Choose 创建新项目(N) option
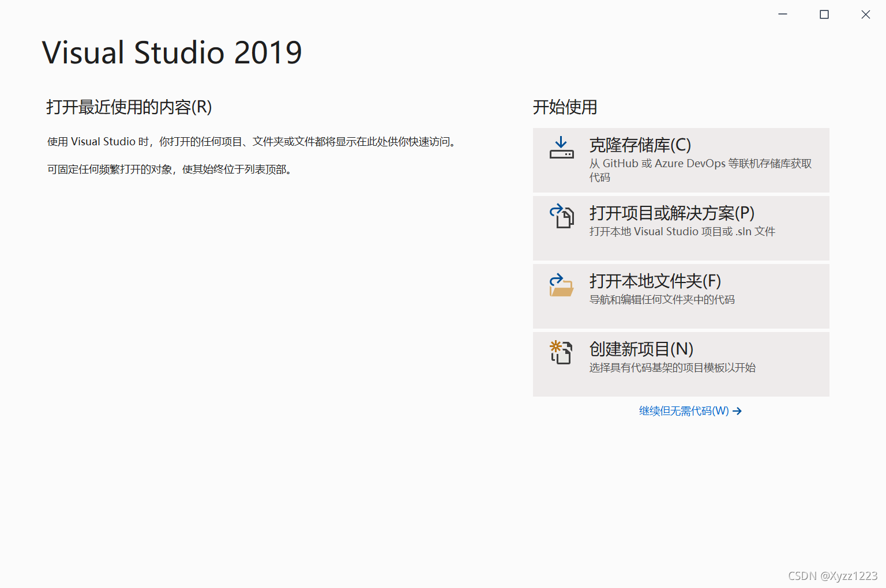886x588 pixels. (681, 364)
